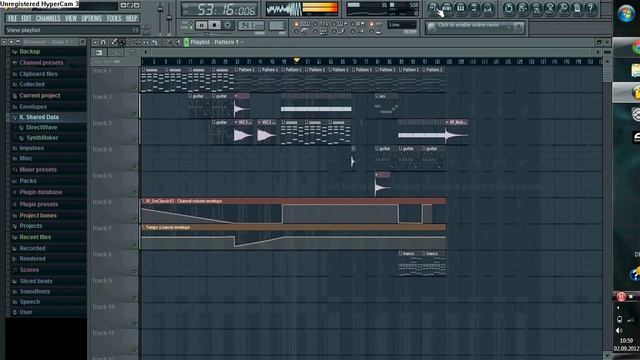Click the speaker volume tray icon
Viewport: 640px width, 360px height.
pos(619,330)
